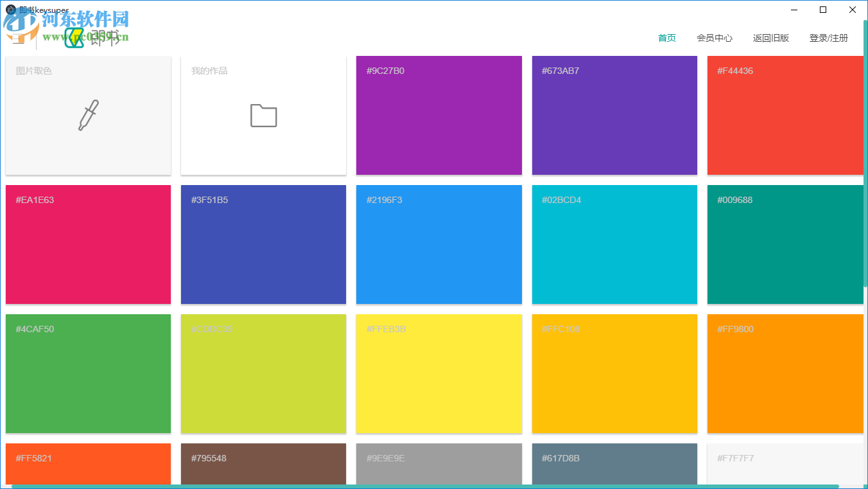Choose the light grey #F7F7F7 swatch
This screenshot has width=868, height=489.
click(x=785, y=463)
